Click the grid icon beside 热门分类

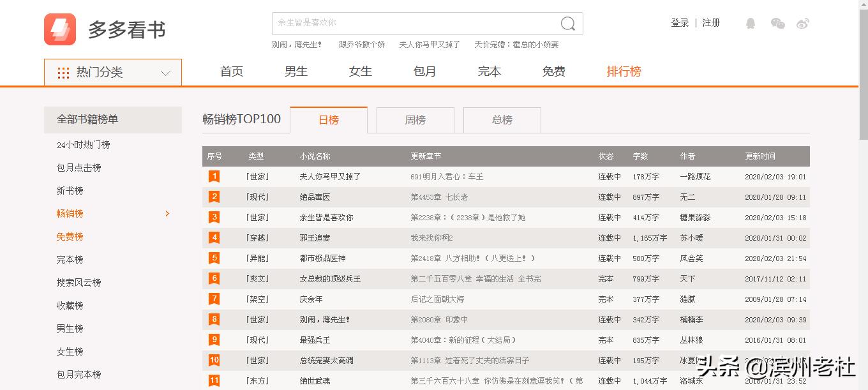point(63,72)
